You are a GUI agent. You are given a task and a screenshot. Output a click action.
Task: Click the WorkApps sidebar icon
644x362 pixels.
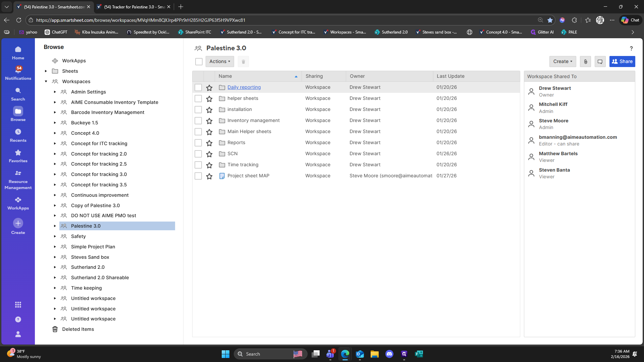pyautogui.click(x=18, y=200)
